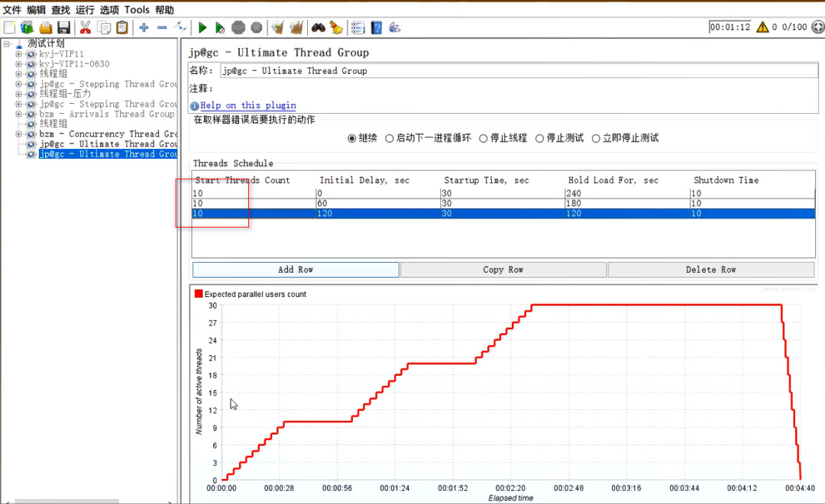The height and width of the screenshot is (504, 825).
Task: Select the kyj-VIP11 thread group in tree
Action: pyautogui.click(x=61, y=53)
